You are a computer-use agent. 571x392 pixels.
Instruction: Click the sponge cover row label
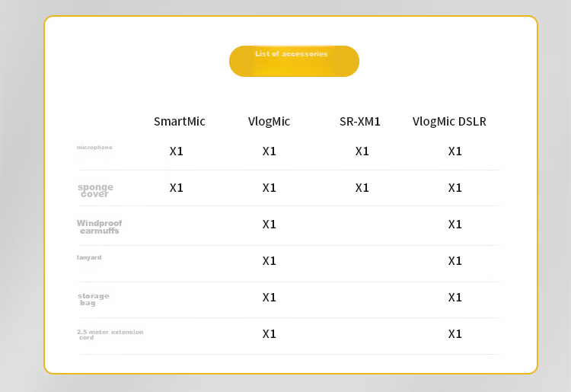[x=95, y=190]
